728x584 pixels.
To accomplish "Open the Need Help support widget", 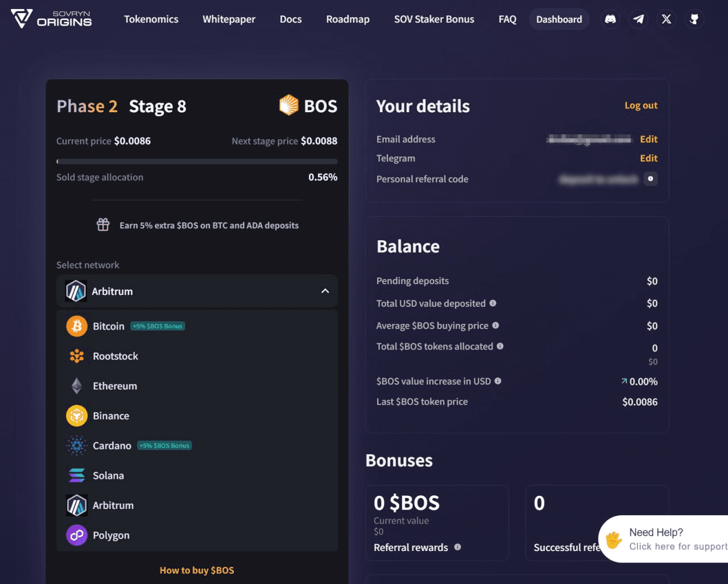I will click(664, 539).
